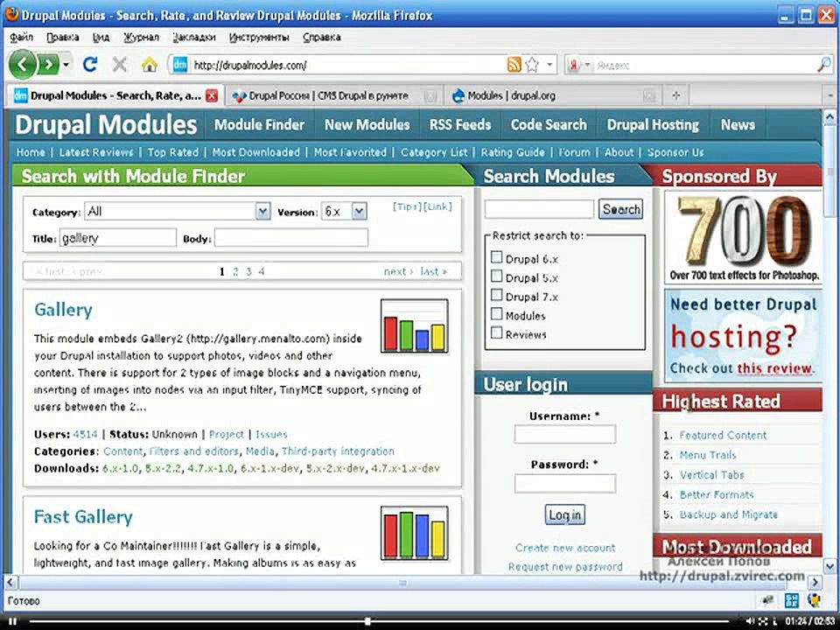Click the Search Modules text field
This screenshot has height=630, width=840.
pos(540,209)
